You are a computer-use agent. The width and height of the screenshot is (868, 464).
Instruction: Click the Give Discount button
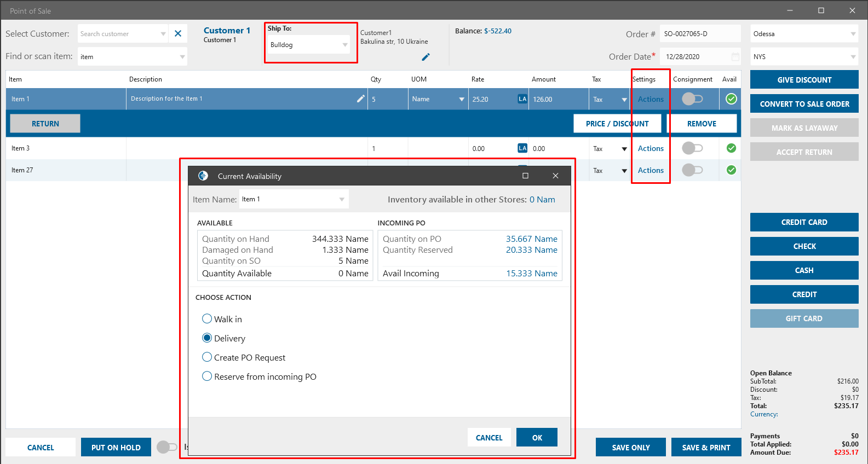(804, 80)
